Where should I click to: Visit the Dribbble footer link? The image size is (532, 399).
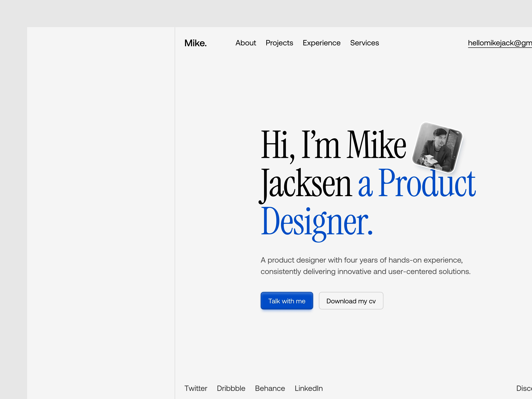point(231,388)
